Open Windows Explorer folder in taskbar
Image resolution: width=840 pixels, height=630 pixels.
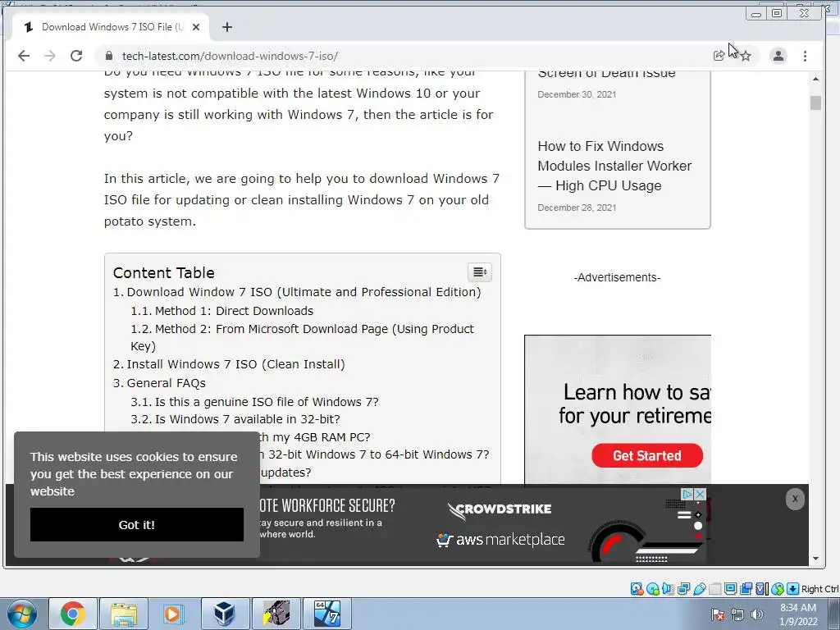(x=124, y=614)
